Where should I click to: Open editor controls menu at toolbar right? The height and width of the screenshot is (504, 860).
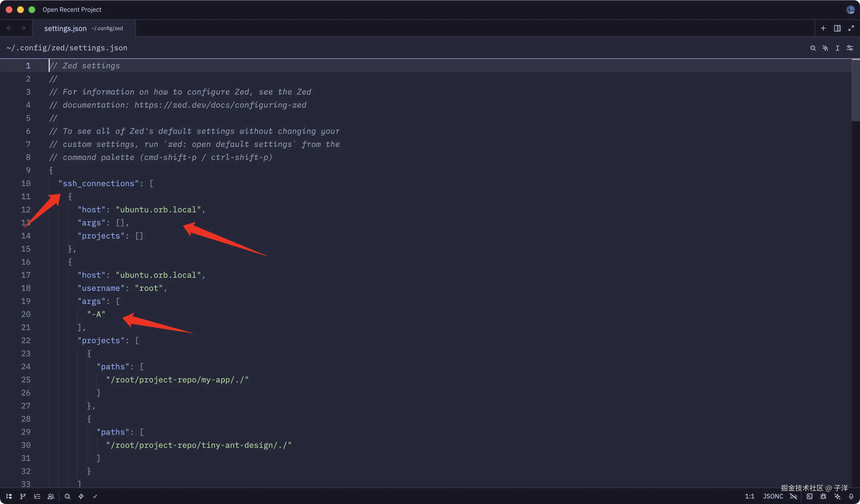(850, 48)
